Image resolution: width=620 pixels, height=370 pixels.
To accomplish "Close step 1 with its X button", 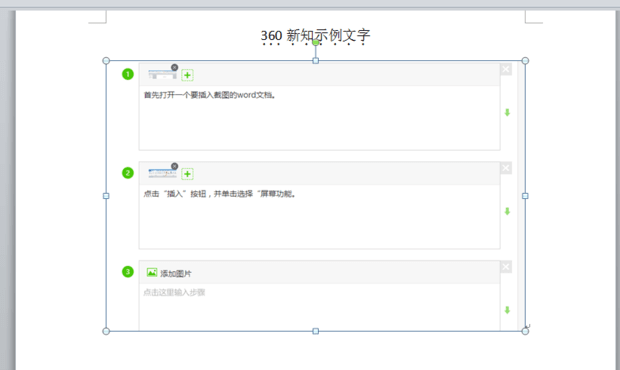I will pos(506,70).
